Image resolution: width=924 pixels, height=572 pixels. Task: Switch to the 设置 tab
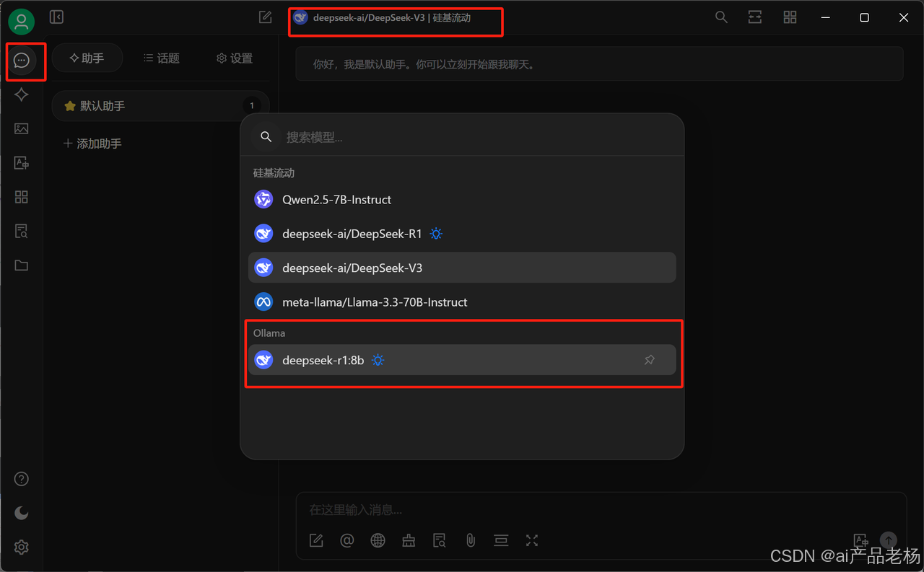235,58
